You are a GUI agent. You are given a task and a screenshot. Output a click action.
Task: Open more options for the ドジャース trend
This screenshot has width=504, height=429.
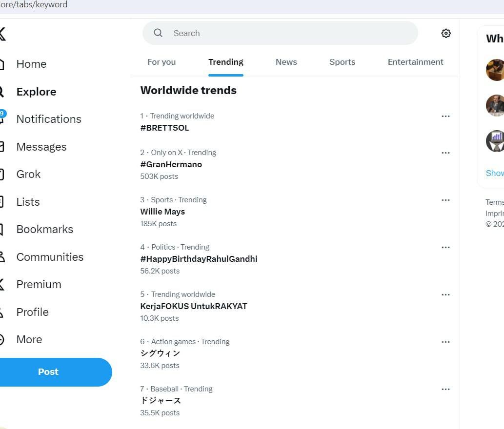445,389
